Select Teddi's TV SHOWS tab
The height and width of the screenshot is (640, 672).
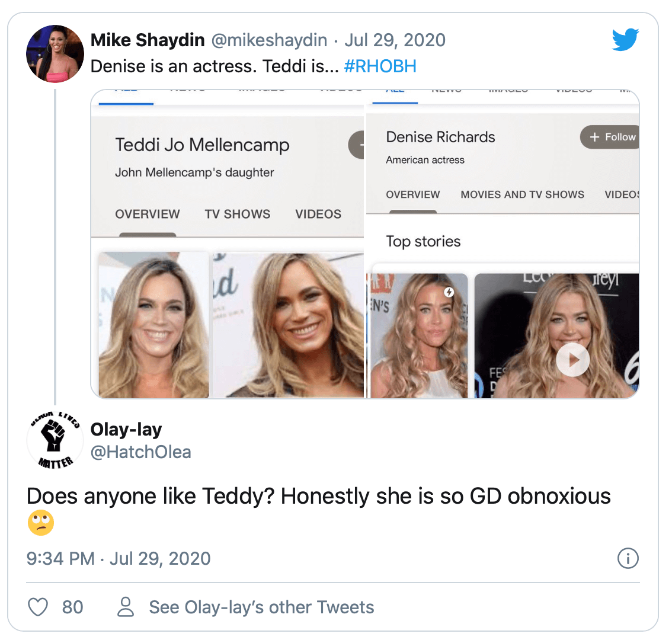pyautogui.click(x=237, y=214)
